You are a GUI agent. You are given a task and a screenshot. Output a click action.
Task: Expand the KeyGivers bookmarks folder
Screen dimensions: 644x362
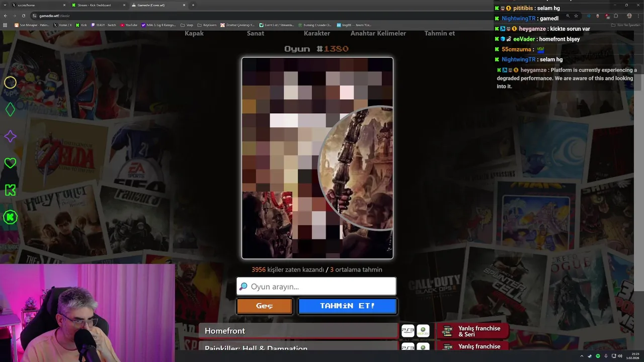[207, 25]
